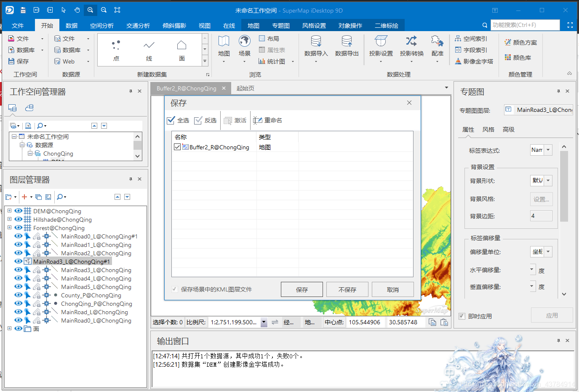Click the 保存 workspace save icon
The height and width of the screenshot is (392, 579).
coord(11,61)
